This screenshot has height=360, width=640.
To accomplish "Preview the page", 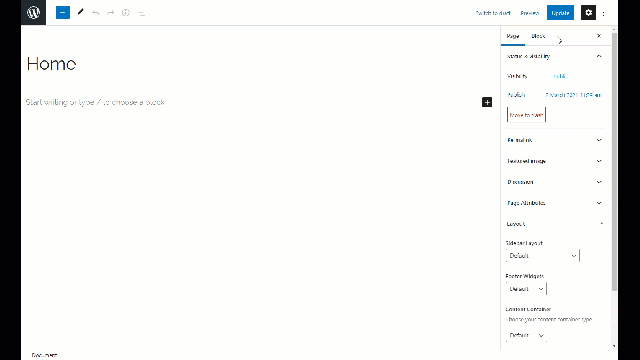I will coord(529,13).
